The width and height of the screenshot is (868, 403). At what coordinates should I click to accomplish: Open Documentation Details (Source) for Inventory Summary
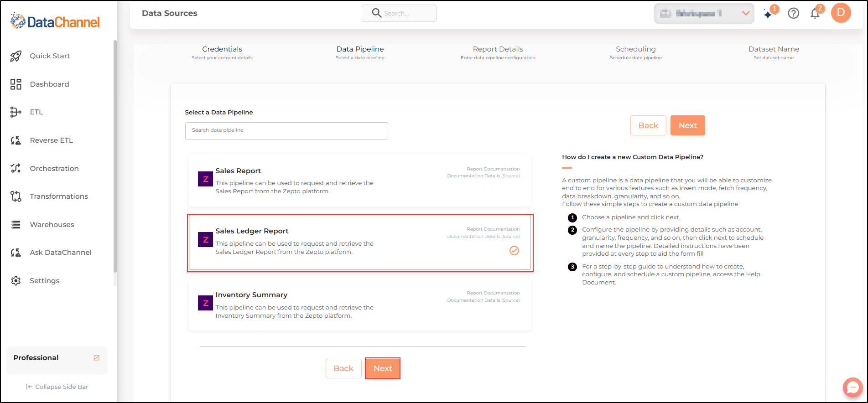[483, 300]
